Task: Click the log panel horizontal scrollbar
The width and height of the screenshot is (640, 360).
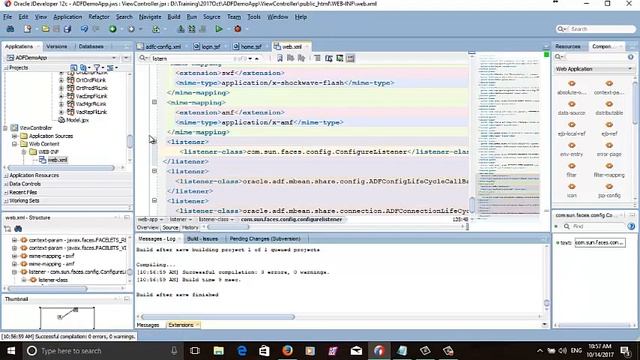Action: click(x=218, y=317)
